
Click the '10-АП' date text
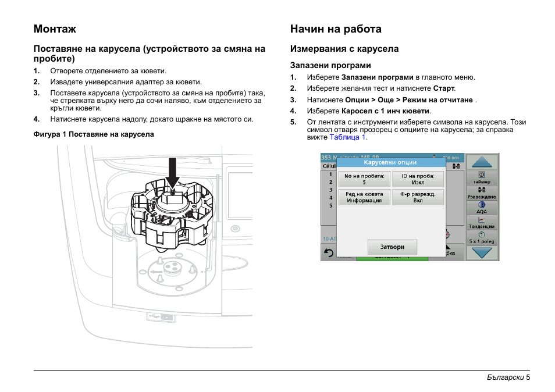[x=329, y=239]
